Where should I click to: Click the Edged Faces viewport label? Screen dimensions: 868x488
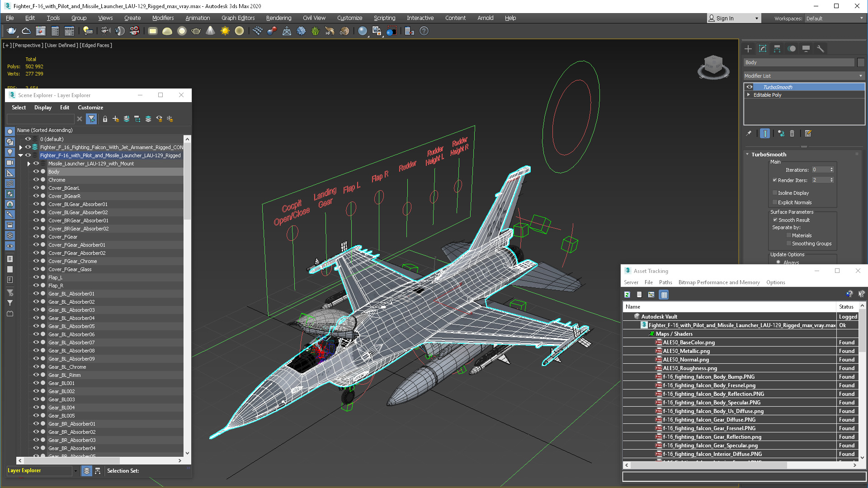(96, 45)
